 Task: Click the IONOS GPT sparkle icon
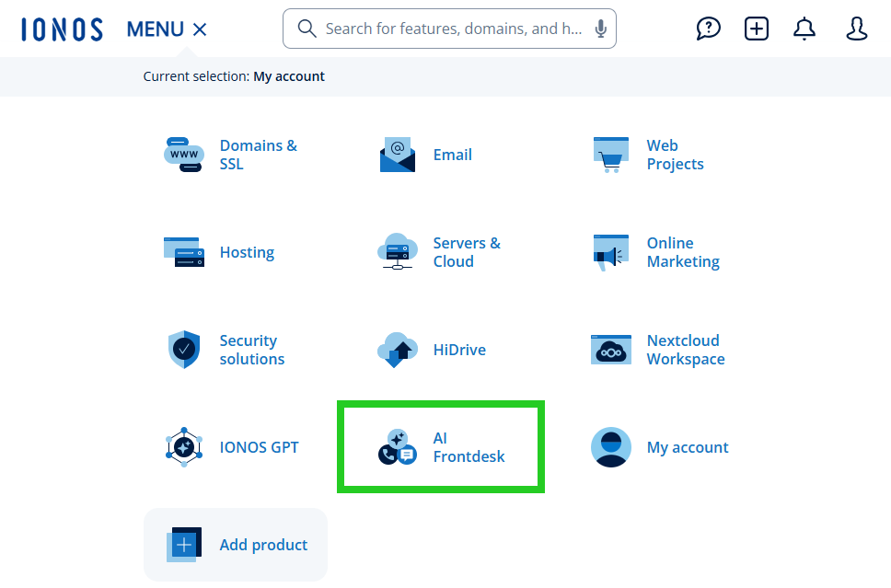coord(184,447)
